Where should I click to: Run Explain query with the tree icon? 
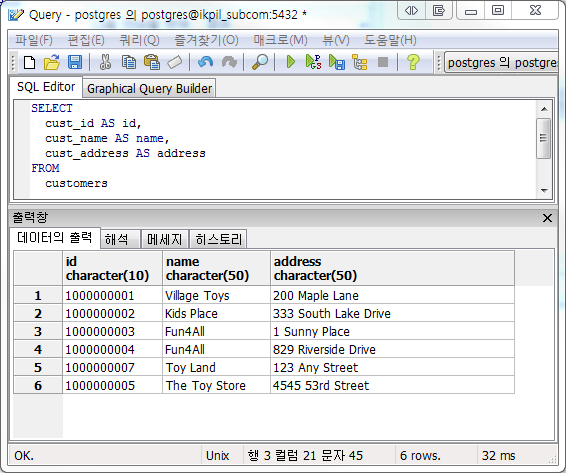360,62
